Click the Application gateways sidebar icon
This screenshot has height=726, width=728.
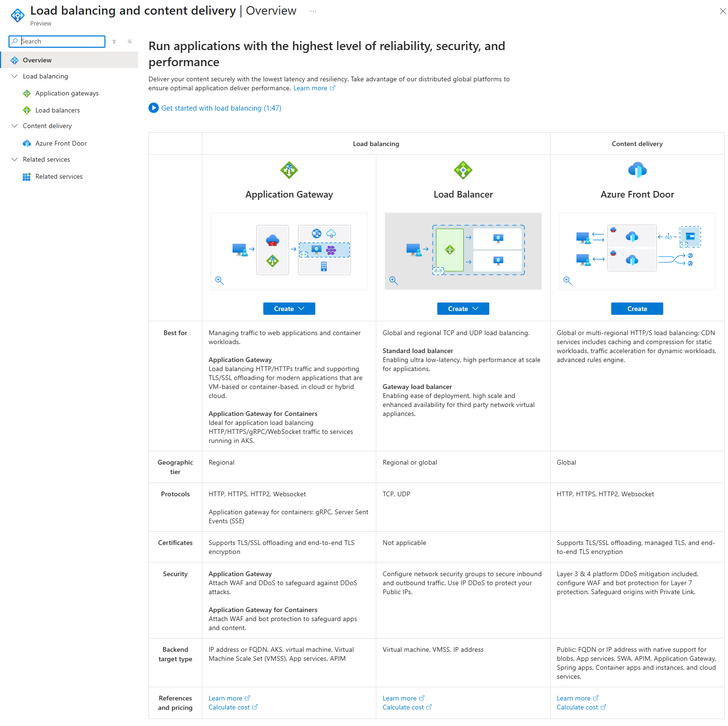coord(27,94)
